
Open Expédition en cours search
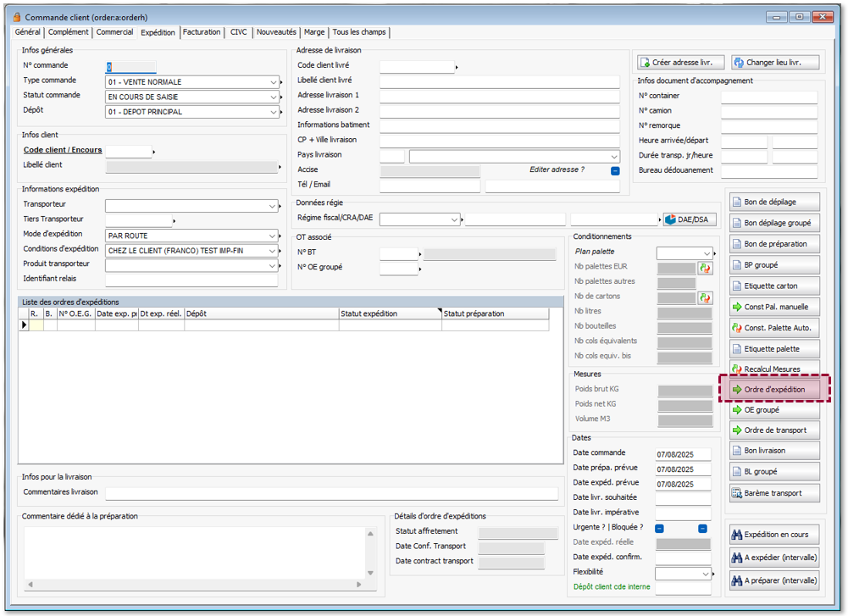pyautogui.click(x=774, y=535)
